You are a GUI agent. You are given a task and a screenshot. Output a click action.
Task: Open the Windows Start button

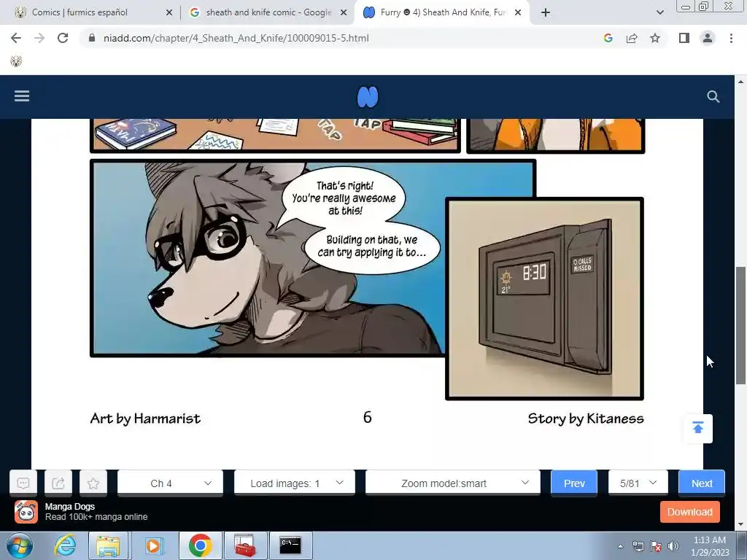[19, 545]
